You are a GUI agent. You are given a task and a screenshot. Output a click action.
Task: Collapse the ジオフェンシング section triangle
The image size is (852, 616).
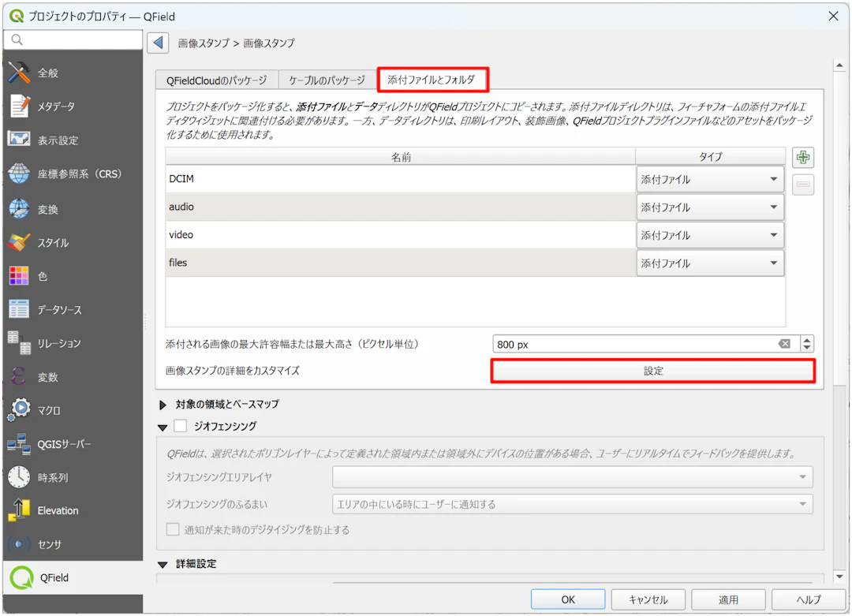[x=163, y=427]
